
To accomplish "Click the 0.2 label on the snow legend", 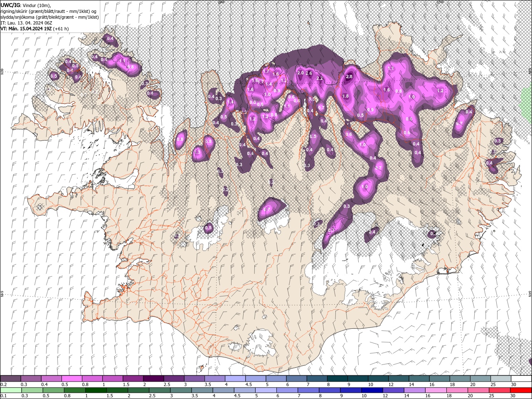I will coord(4,384).
